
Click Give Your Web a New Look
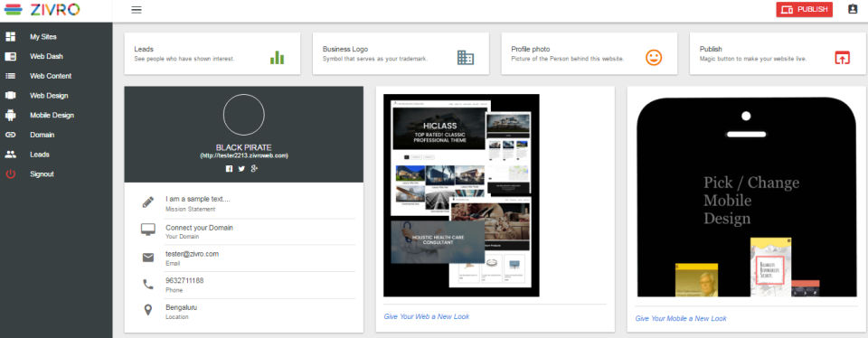pyautogui.click(x=426, y=316)
